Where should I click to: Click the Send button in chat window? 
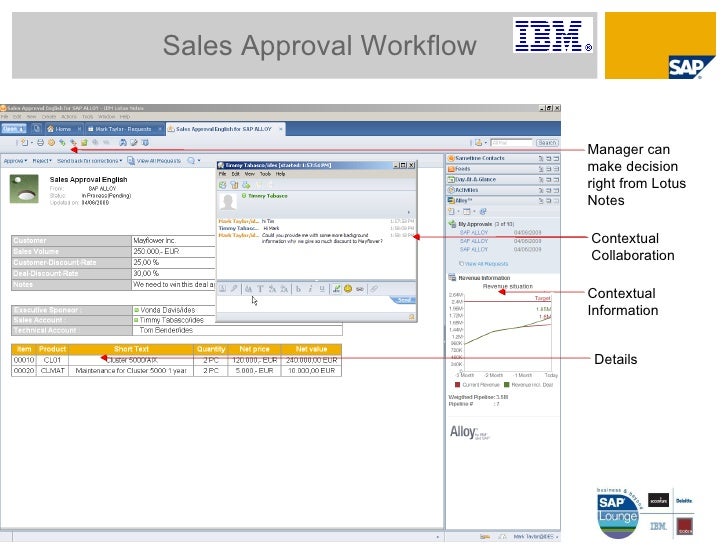pos(403,300)
